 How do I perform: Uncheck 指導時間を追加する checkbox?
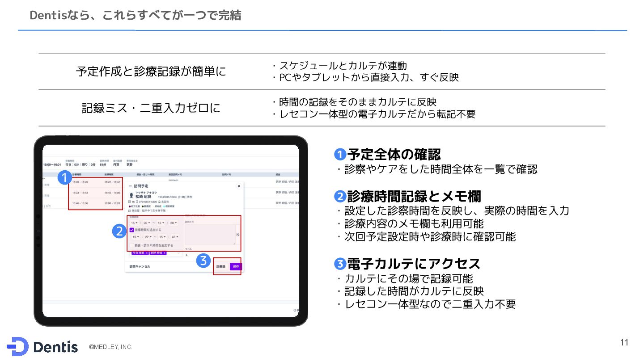point(132,230)
